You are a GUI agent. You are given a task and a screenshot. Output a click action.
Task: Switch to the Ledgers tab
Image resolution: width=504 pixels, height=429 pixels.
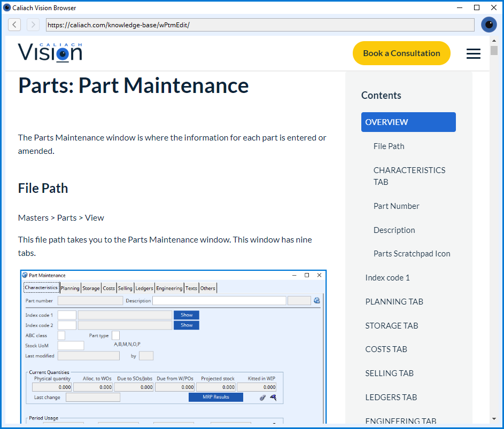tap(144, 288)
